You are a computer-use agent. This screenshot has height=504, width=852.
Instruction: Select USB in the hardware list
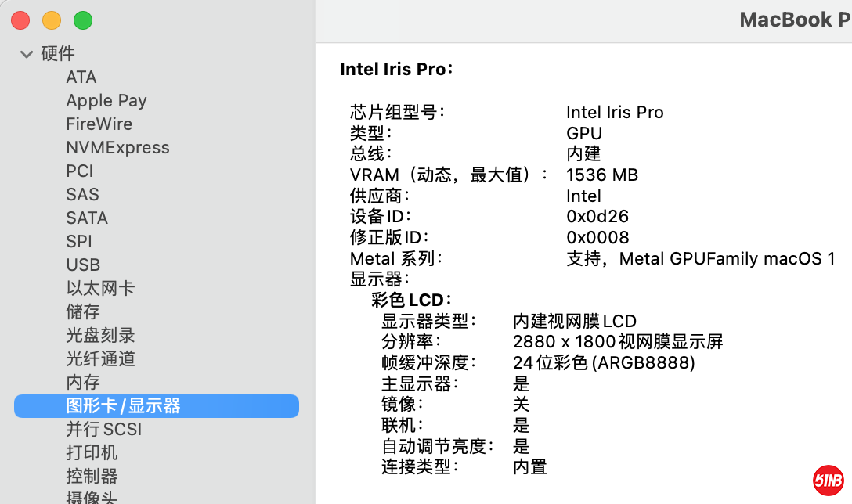83,265
